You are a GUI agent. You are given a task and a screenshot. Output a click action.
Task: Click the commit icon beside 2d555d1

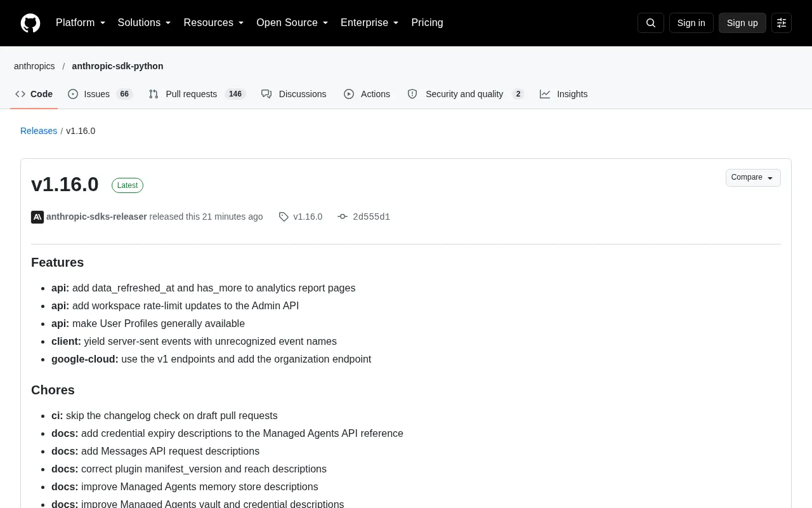[343, 217]
